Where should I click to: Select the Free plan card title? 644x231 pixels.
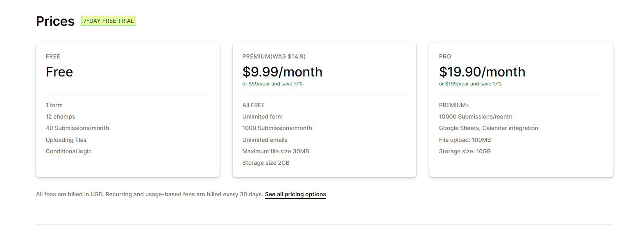[59, 72]
